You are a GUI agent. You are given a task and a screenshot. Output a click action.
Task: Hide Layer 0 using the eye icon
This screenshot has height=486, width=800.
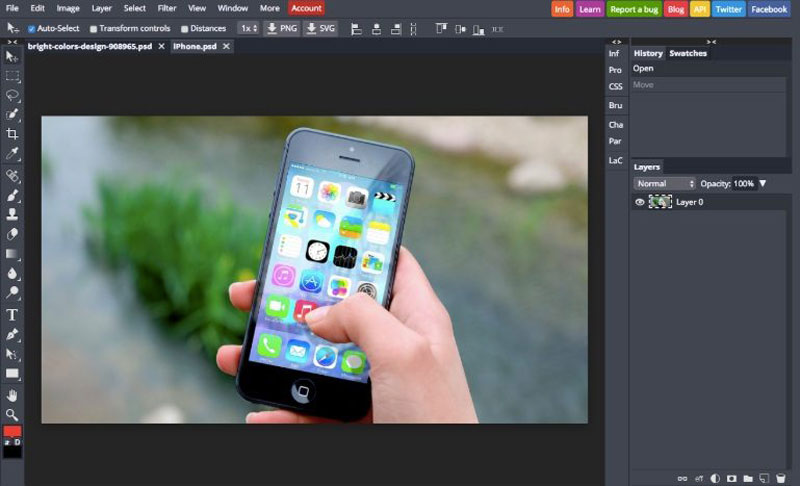click(640, 202)
